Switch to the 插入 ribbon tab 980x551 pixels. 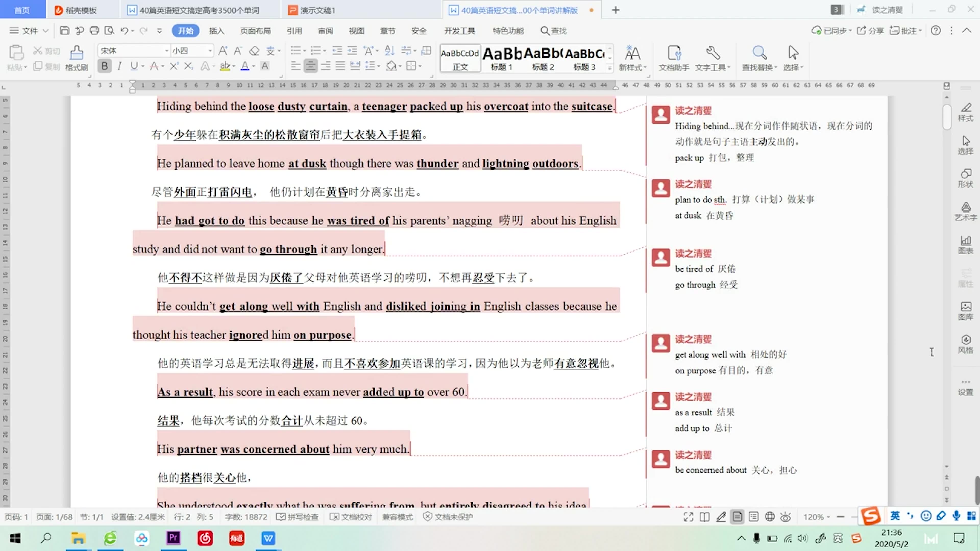(216, 31)
